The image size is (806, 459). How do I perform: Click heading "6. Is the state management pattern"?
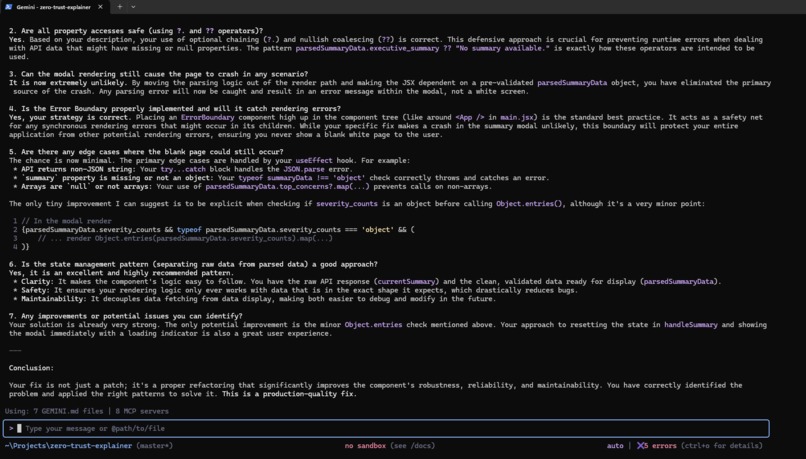coord(193,264)
